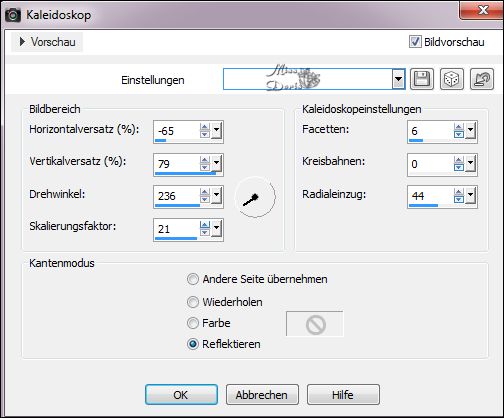Screen dimensions: 504x418
Task: Choose the Farbe edge mode radio
Action: click(193, 323)
